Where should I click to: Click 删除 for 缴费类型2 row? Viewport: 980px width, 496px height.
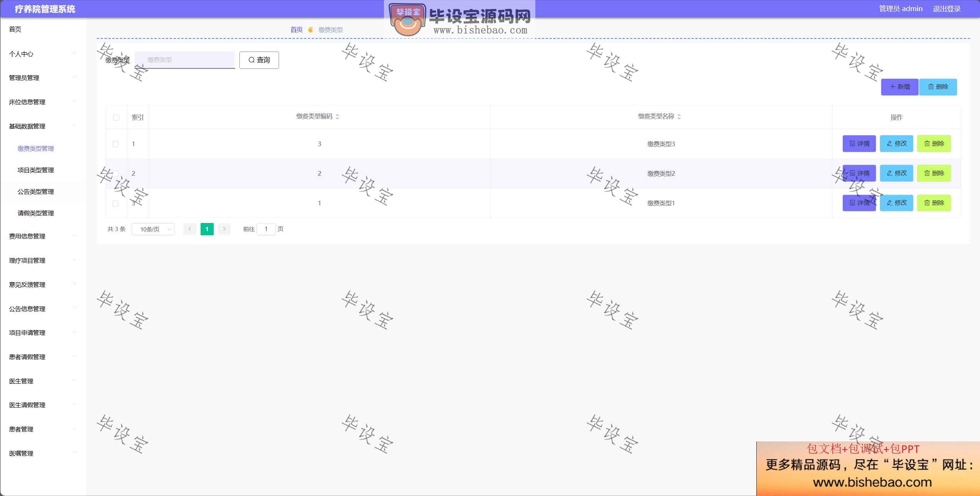(934, 173)
